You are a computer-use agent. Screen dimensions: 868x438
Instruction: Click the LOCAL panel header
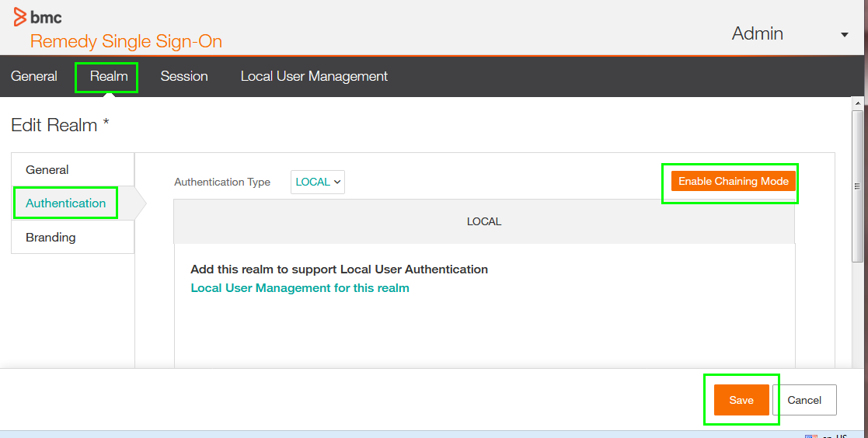pos(484,221)
